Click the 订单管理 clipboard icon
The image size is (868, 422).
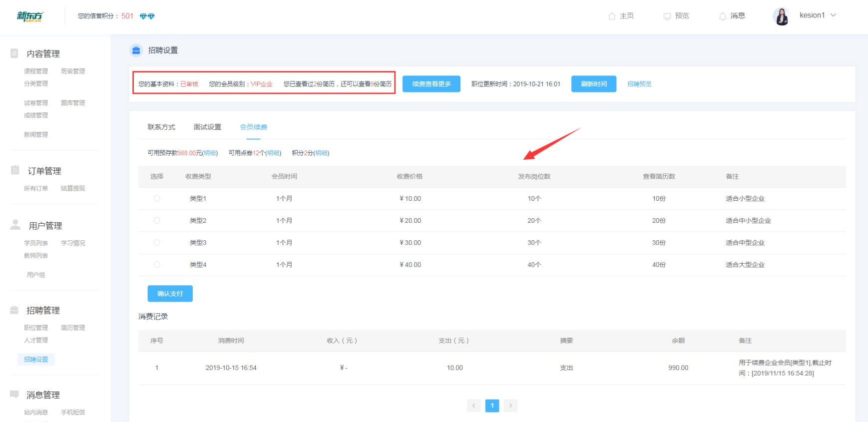tap(15, 170)
